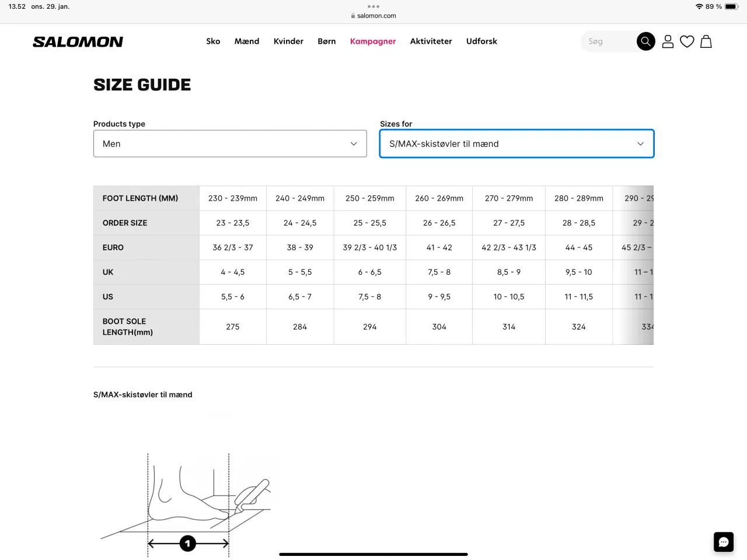Screen dimensions: 747x560
Task: Click boot sole length 304
Action: (x=439, y=327)
